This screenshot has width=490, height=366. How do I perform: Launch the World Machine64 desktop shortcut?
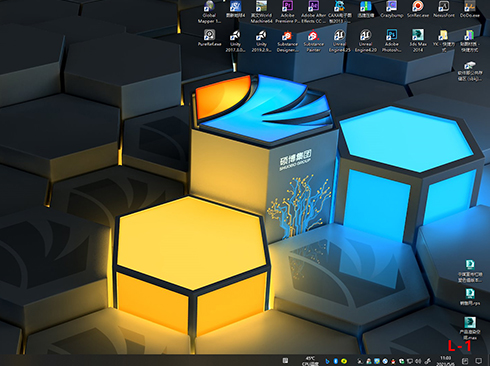[262, 12]
